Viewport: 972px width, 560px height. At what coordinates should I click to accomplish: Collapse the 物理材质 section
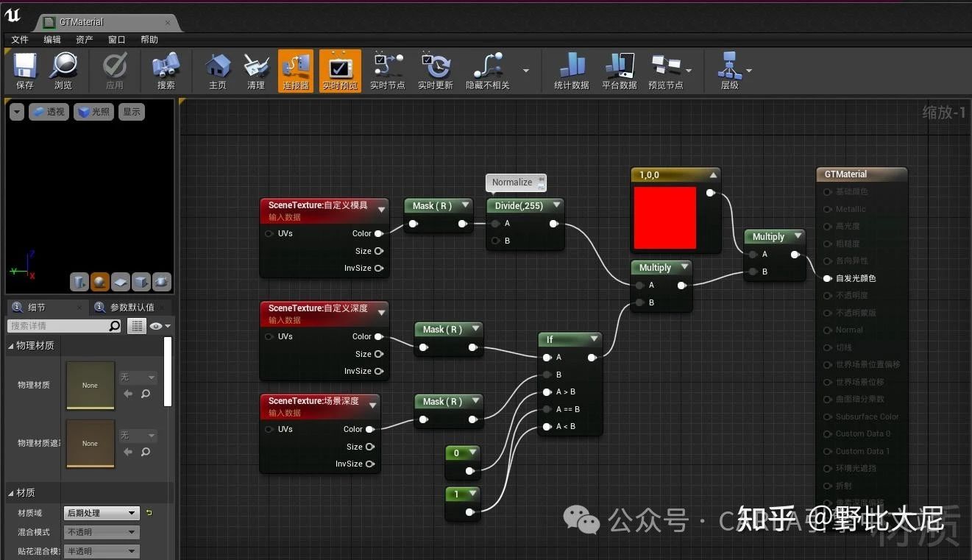[11, 346]
